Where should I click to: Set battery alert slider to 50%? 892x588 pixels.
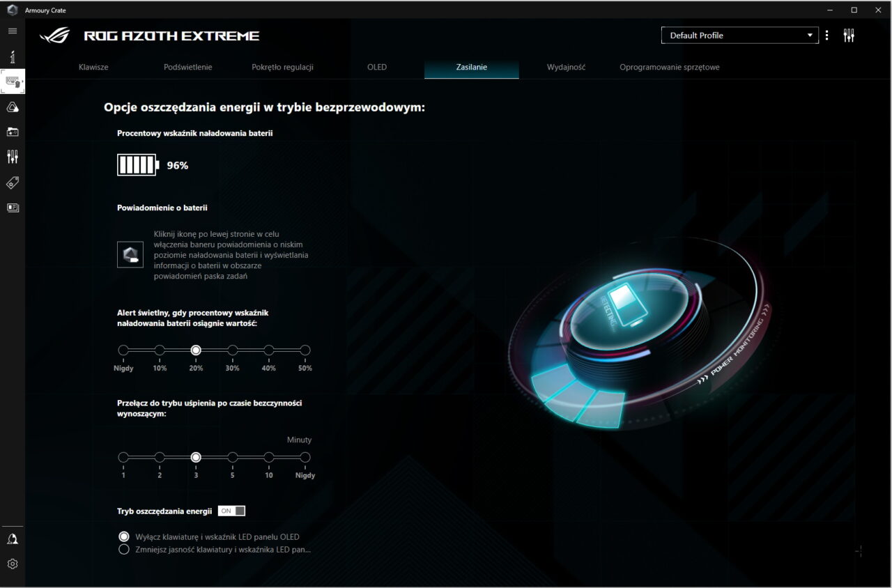(305, 350)
